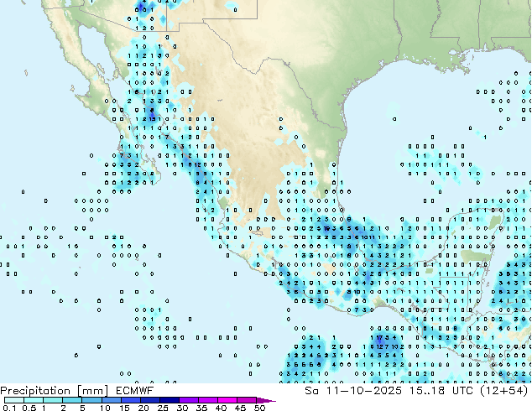532x411 pixels.
Task: Click the legend value '0.1'
Action: pyautogui.click(x=10, y=408)
